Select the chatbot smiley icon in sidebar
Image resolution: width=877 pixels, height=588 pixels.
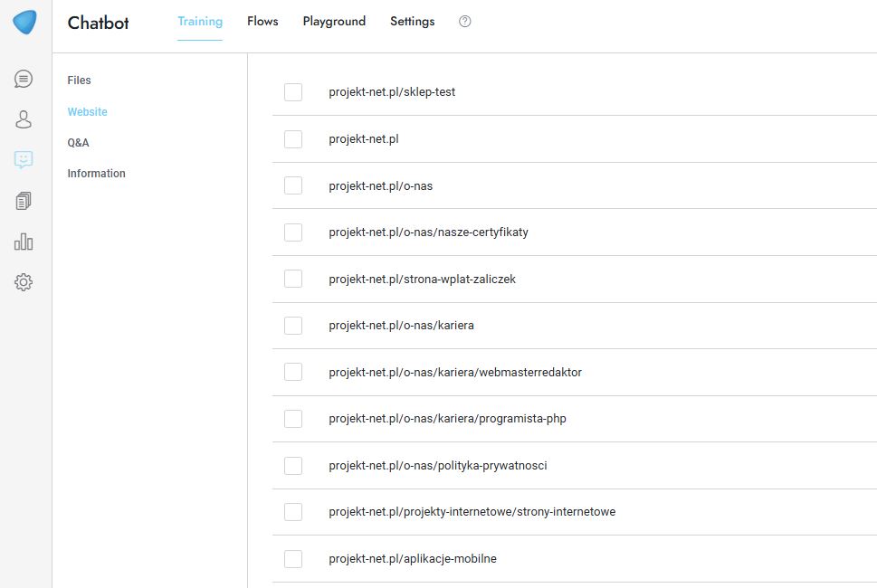24,160
